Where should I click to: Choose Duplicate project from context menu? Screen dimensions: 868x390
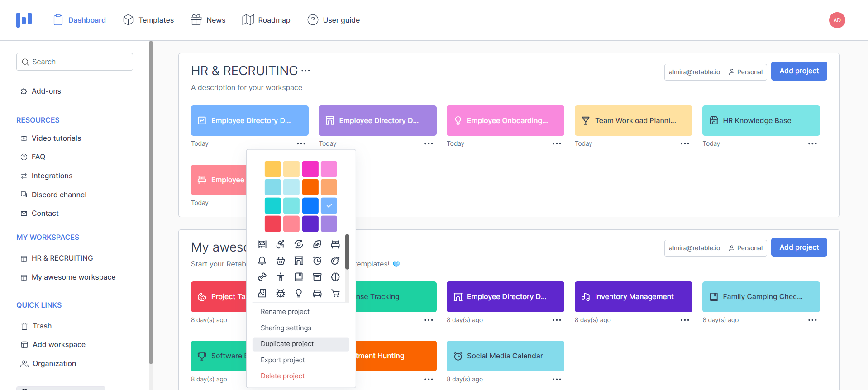pyautogui.click(x=287, y=344)
